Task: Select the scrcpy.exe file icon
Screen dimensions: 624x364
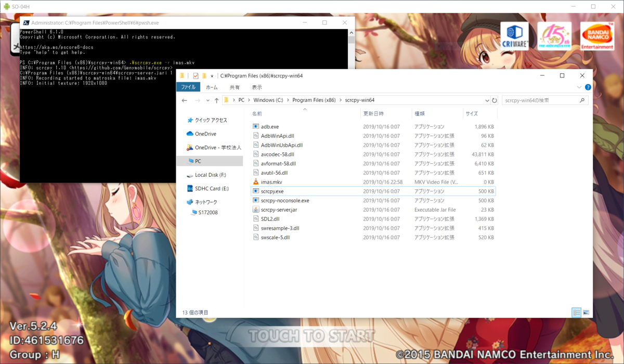Action: (255, 191)
